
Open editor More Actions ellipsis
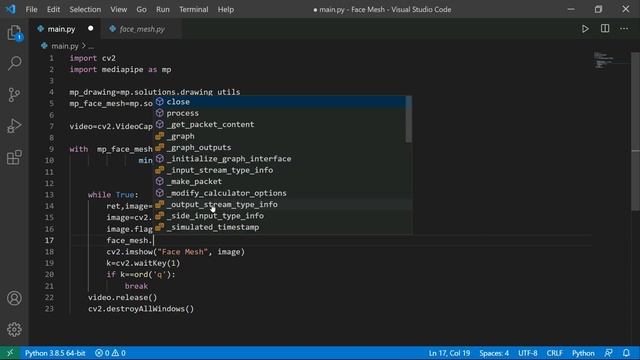click(x=624, y=29)
